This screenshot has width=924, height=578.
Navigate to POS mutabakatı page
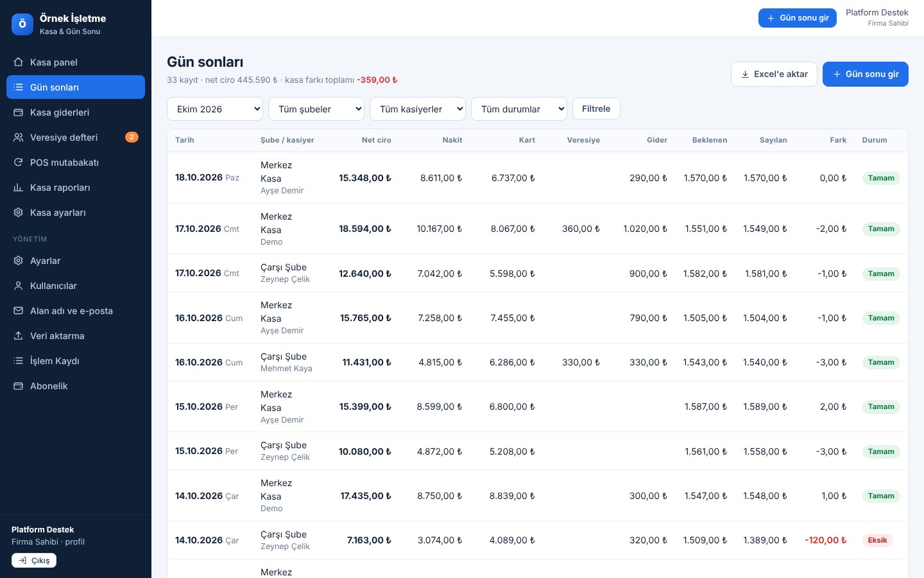(x=76, y=162)
